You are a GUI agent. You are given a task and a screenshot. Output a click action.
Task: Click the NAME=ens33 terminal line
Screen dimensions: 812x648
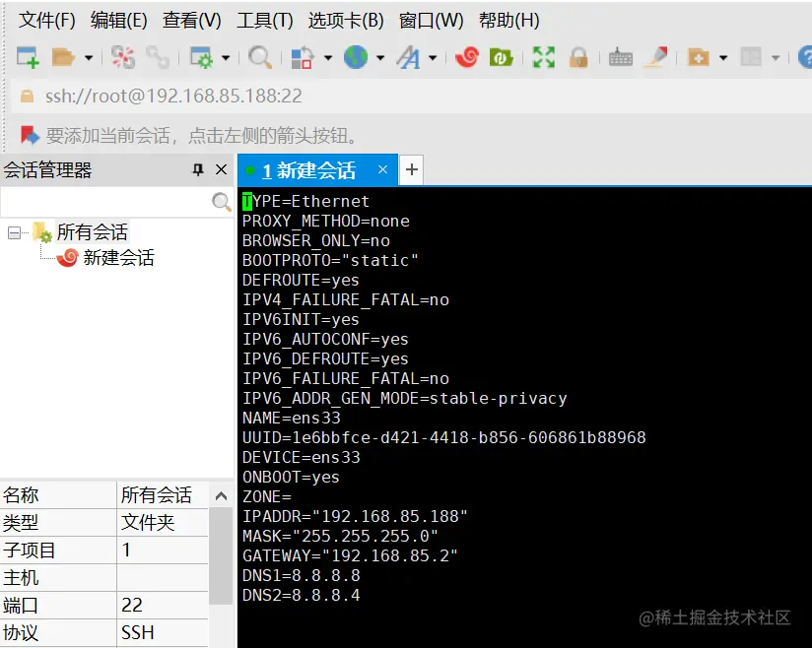pyautogui.click(x=291, y=418)
